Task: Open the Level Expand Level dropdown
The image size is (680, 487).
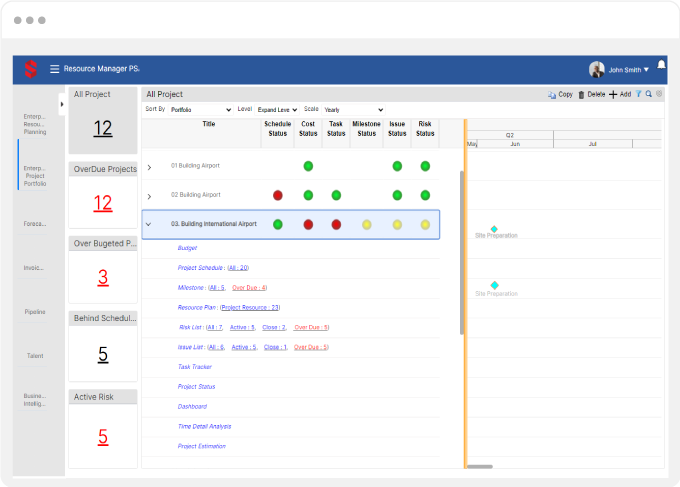Action: coord(277,110)
